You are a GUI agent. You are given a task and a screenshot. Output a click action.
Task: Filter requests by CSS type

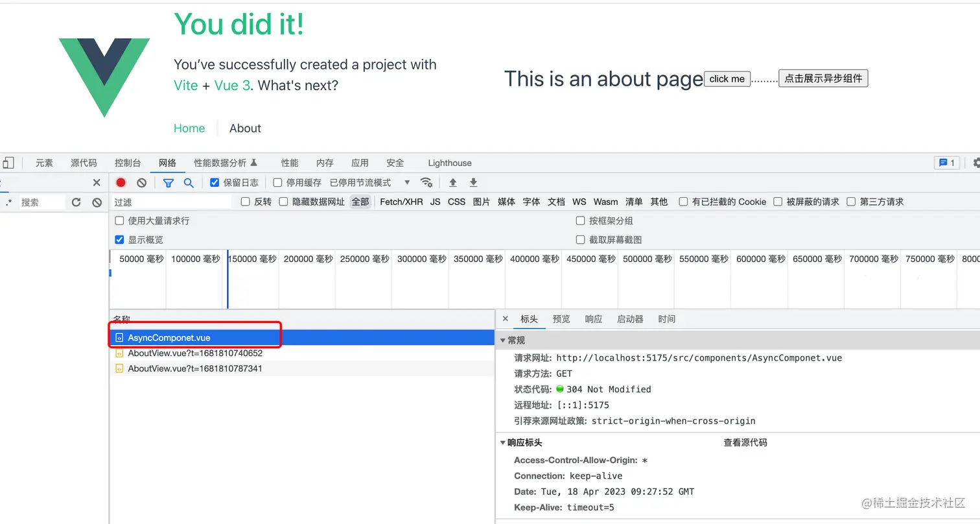(x=456, y=202)
